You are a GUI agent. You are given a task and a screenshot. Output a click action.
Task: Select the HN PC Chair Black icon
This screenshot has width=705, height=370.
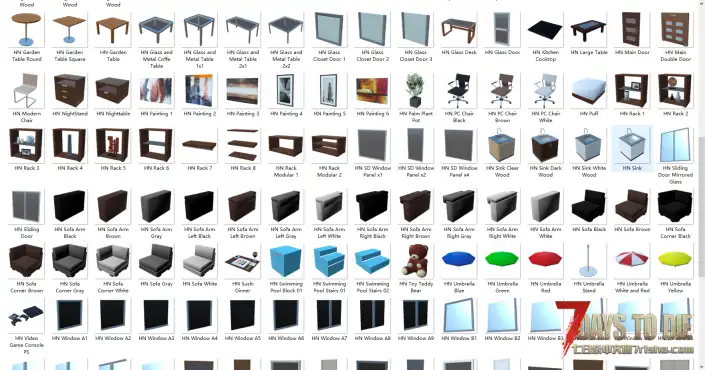click(x=459, y=91)
